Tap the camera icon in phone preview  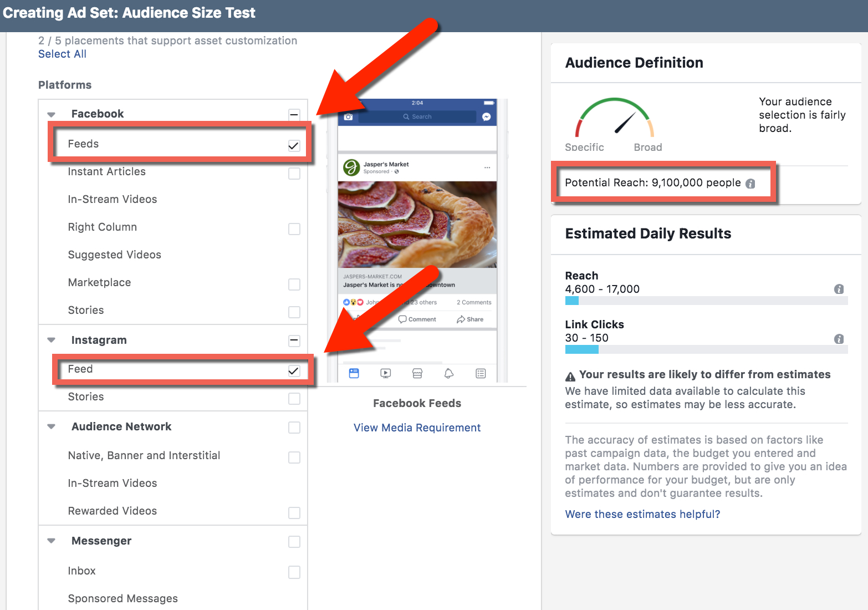pos(348,117)
